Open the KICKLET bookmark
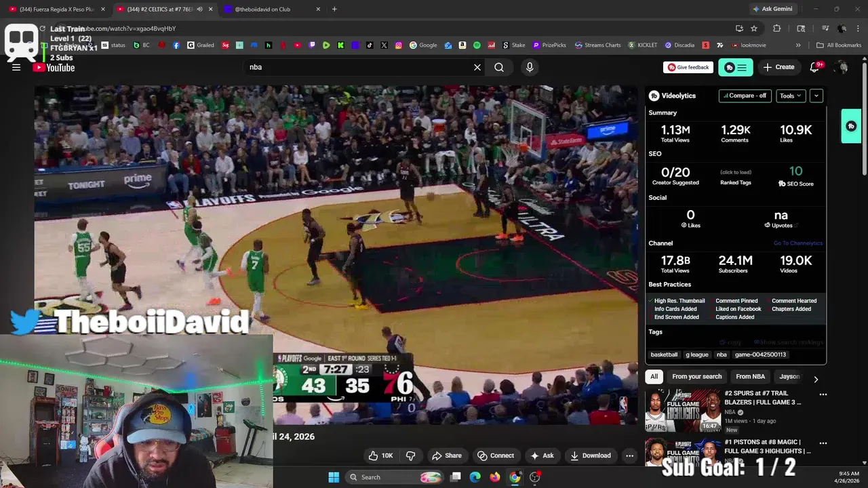868x488 pixels. (643, 45)
